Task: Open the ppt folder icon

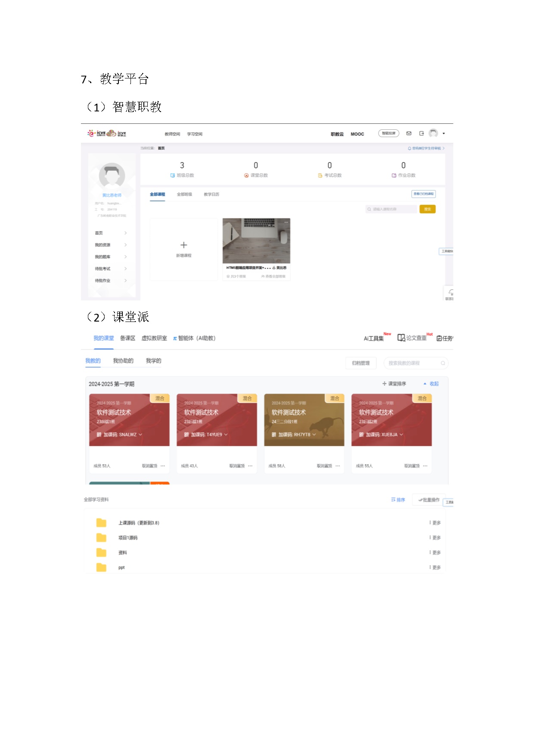Action: (x=101, y=567)
